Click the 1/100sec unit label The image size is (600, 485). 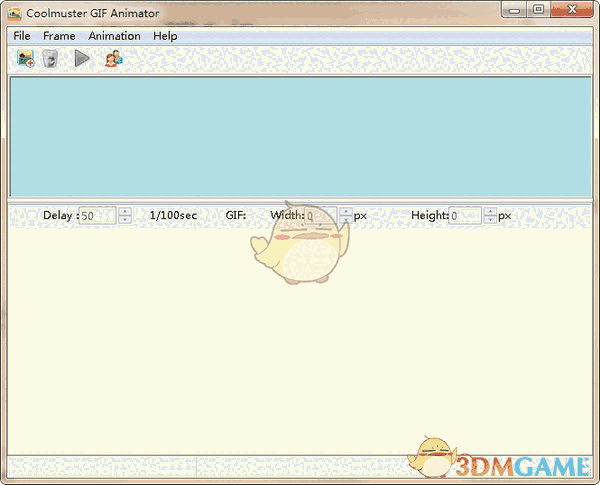(x=173, y=215)
